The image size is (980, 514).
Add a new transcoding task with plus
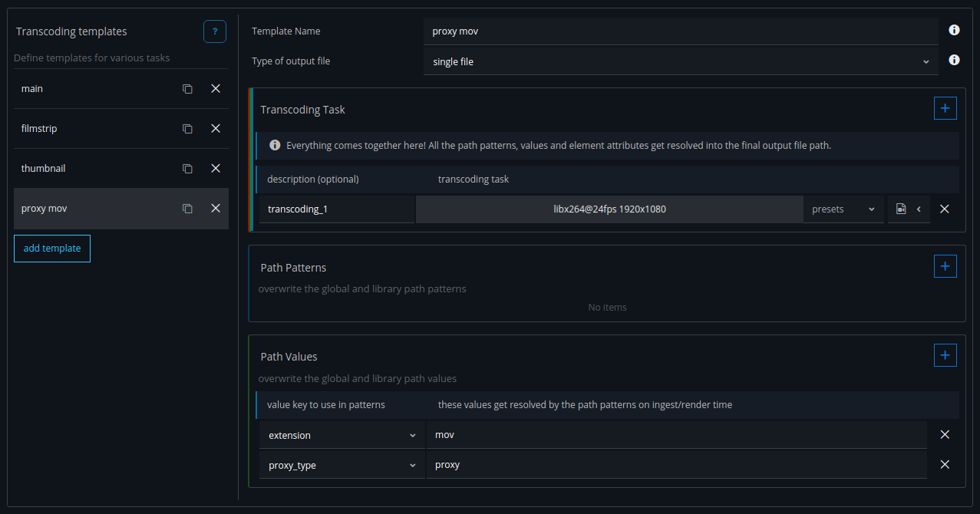tap(945, 109)
